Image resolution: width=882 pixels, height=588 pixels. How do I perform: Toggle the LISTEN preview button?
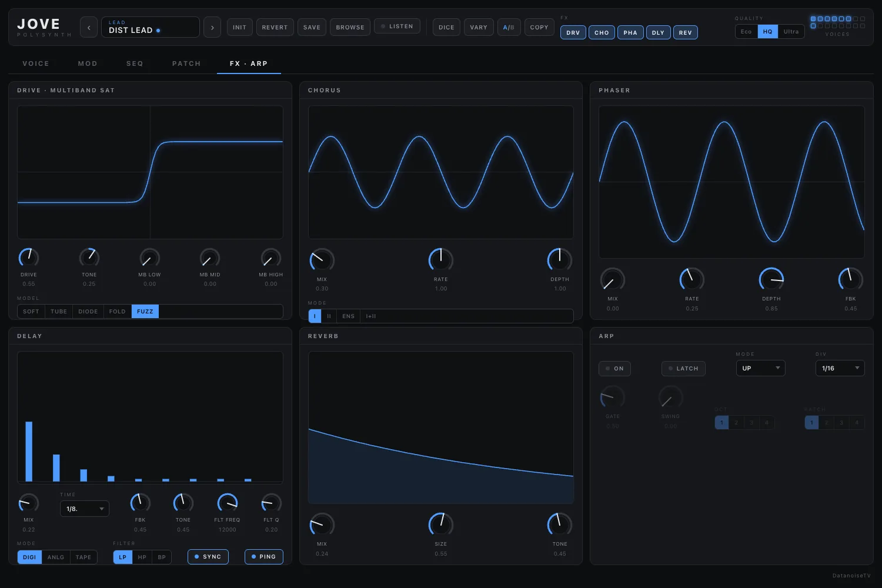coord(397,26)
